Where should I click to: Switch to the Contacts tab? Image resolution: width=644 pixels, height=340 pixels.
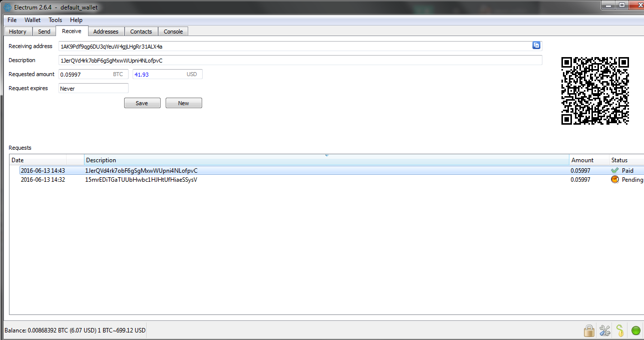(141, 32)
